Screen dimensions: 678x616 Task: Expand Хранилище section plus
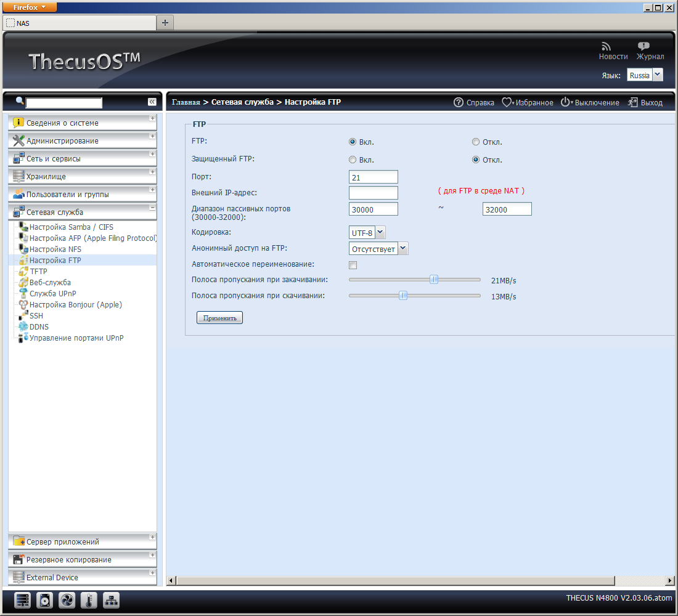point(152,172)
